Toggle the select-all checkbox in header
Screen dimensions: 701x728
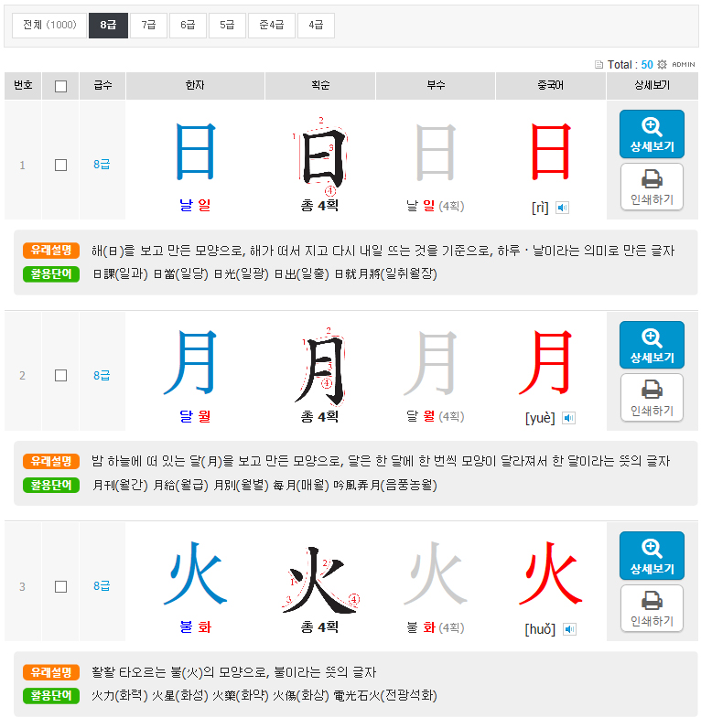tap(60, 86)
